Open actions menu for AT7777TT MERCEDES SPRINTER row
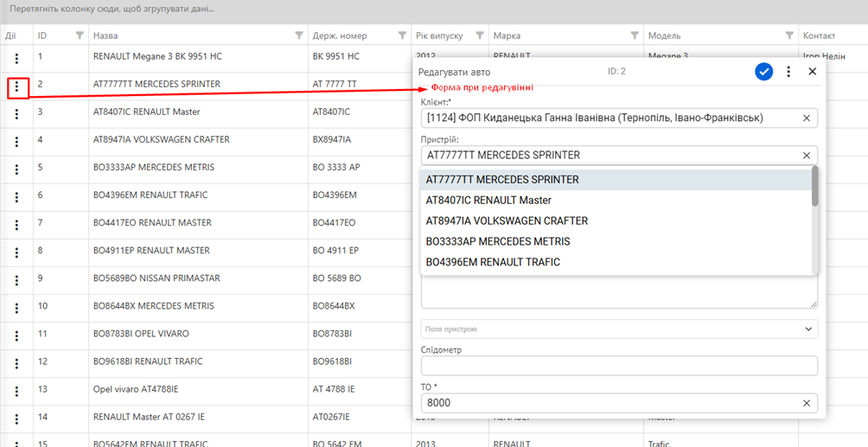868x447 pixels. click(x=17, y=86)
